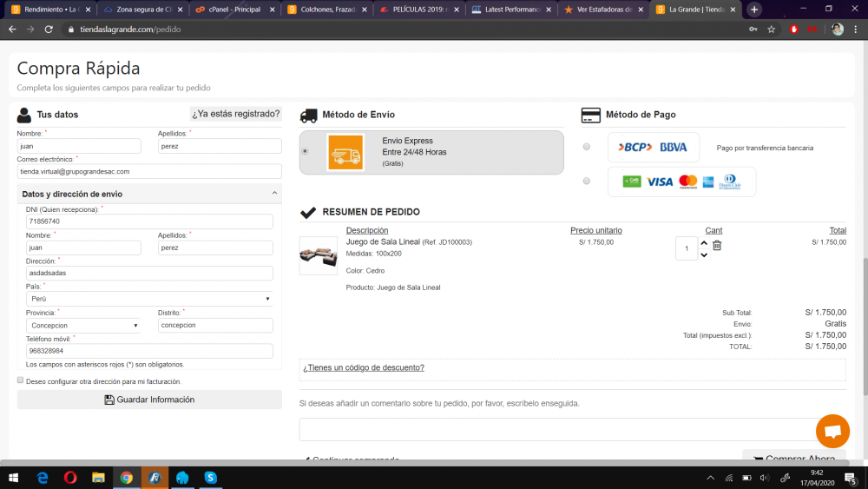Open saved passwords key icon in address bar

[753, 30]
